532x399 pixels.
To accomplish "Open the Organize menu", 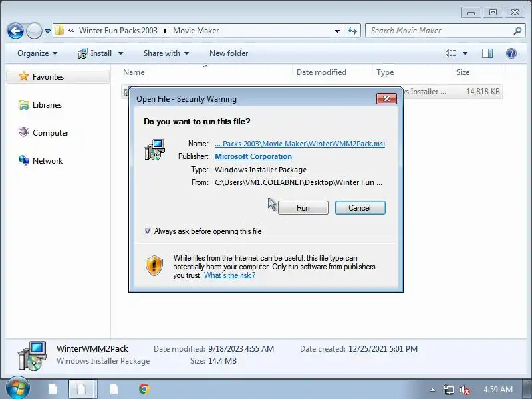I will (37, 53).
